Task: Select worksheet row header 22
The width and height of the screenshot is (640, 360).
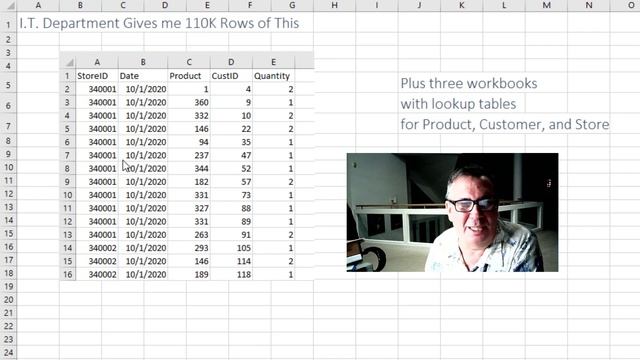Action: (8, 326)
